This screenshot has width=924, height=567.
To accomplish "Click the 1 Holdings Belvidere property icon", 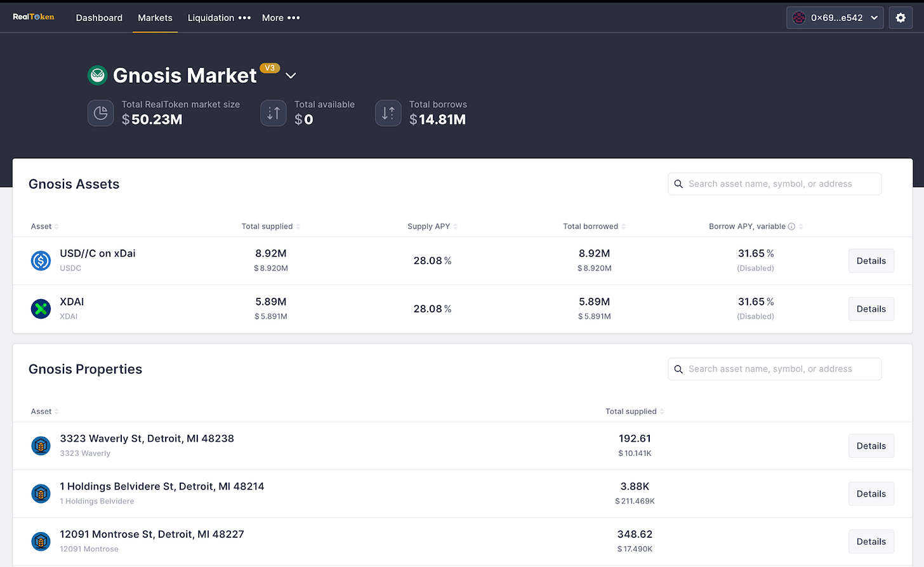I will (x=41, y=493).
